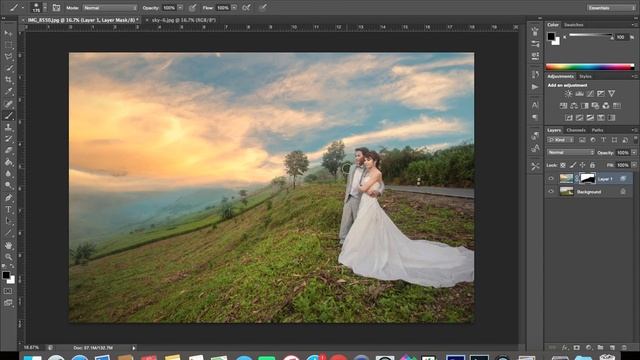The image size is (640, 360).
Task: Toggle lock all for layer
Action: tap(592, 165)
